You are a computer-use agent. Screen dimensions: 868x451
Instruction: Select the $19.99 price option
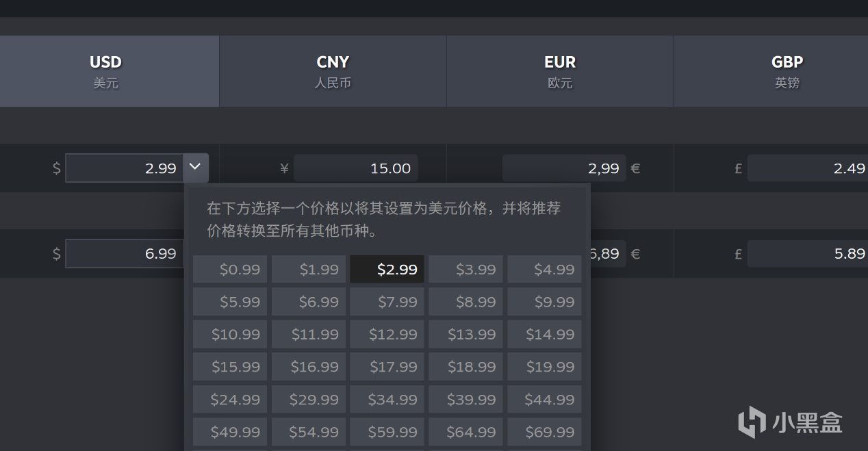pyautogui.click(x=544, y=367)
